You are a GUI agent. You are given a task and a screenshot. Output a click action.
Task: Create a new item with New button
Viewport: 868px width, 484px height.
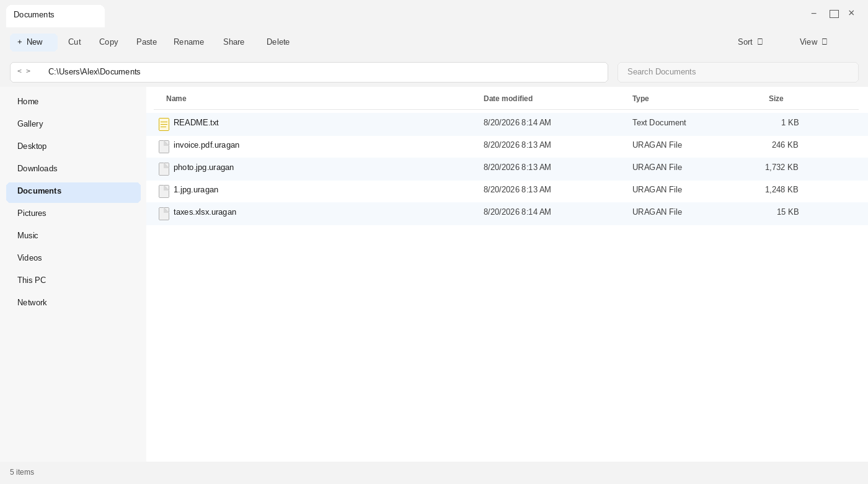coord(33,42)
